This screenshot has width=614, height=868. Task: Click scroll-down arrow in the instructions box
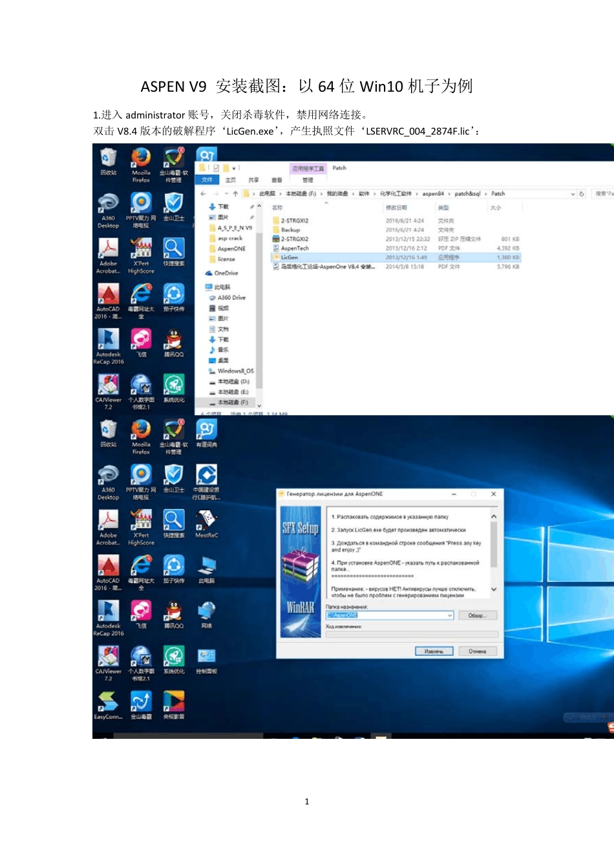[494, 589]
